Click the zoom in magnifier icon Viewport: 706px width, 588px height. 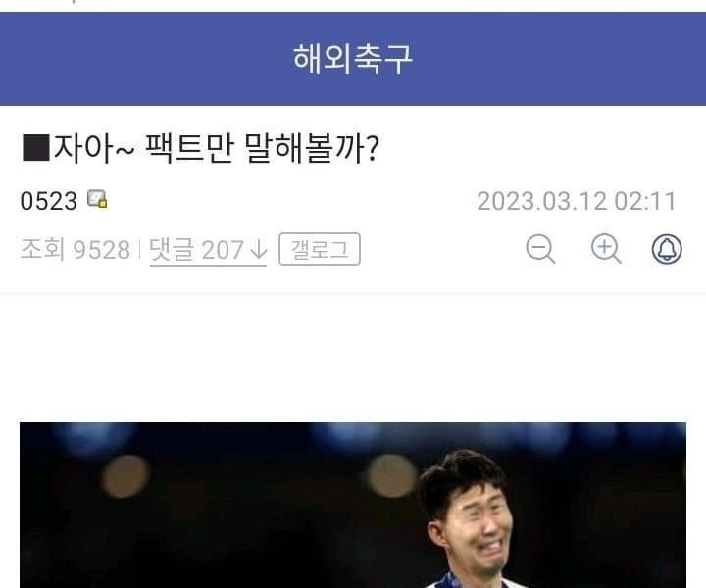pos(606,249)
